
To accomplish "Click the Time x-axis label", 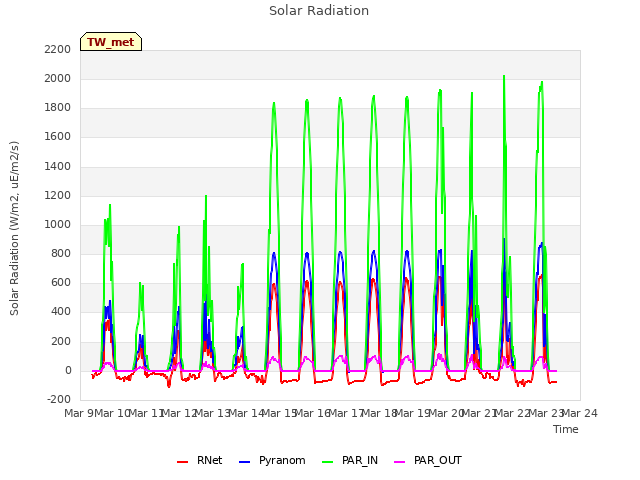I will pyautogui.click(x=566, y=429).
